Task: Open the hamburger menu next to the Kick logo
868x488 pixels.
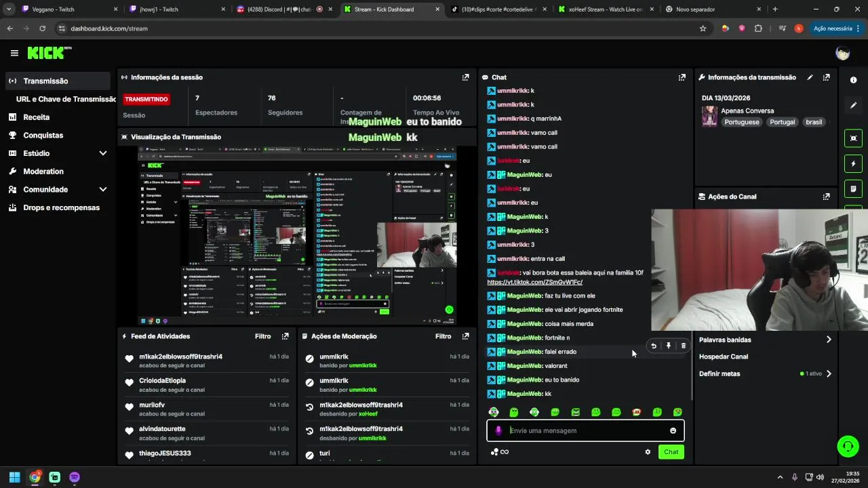Action: pos(14,53)
